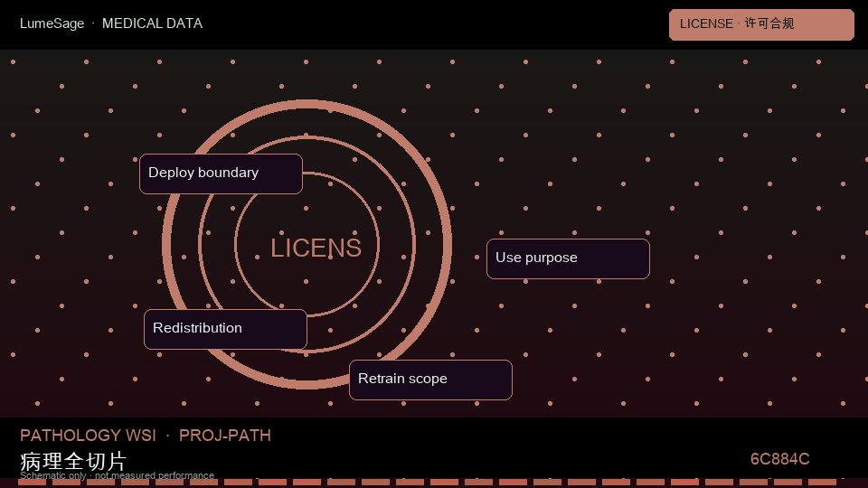Screen dimensions: 868x488
Task: Open the MEDICAL DATA header label
Action: (152, 23)
